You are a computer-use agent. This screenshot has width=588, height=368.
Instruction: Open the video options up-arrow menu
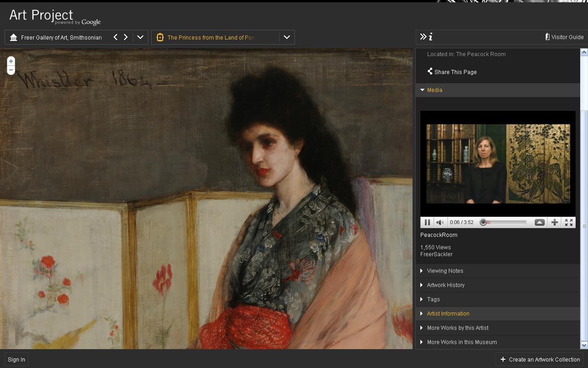540,222
